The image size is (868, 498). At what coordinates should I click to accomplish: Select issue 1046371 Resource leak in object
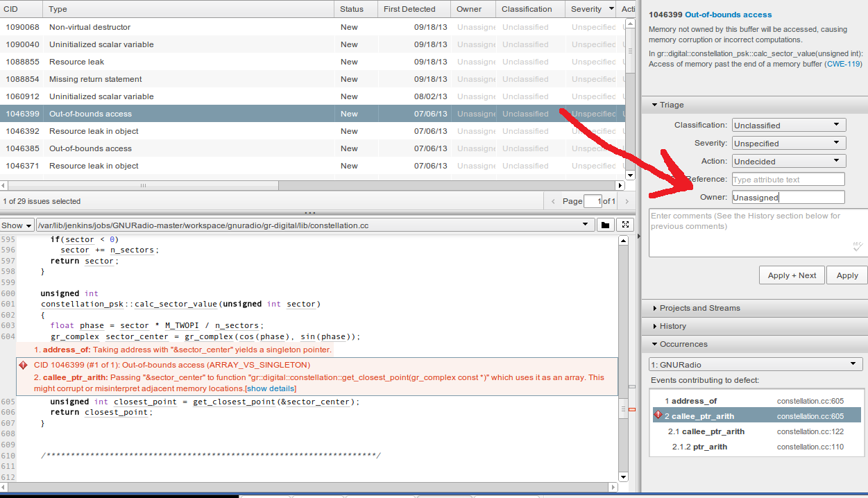tap(312, 166)
